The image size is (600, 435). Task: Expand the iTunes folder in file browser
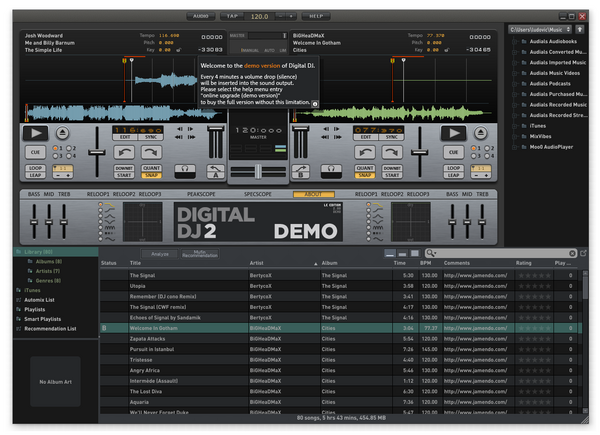515,126
